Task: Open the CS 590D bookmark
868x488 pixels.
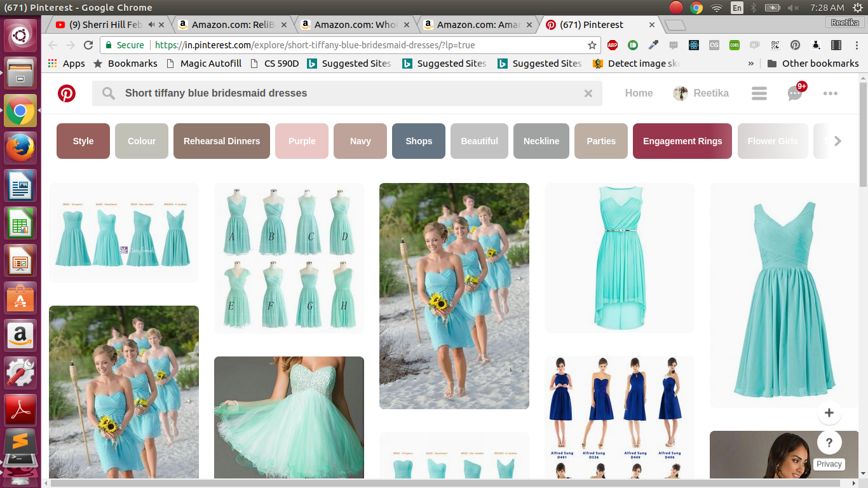Action: pyautogui.click(x=275, y=64)
